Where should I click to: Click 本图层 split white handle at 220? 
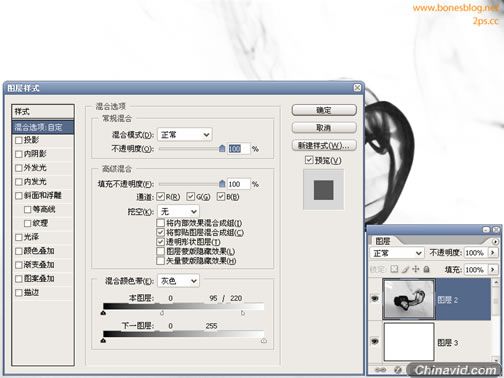tap(243, 313)
